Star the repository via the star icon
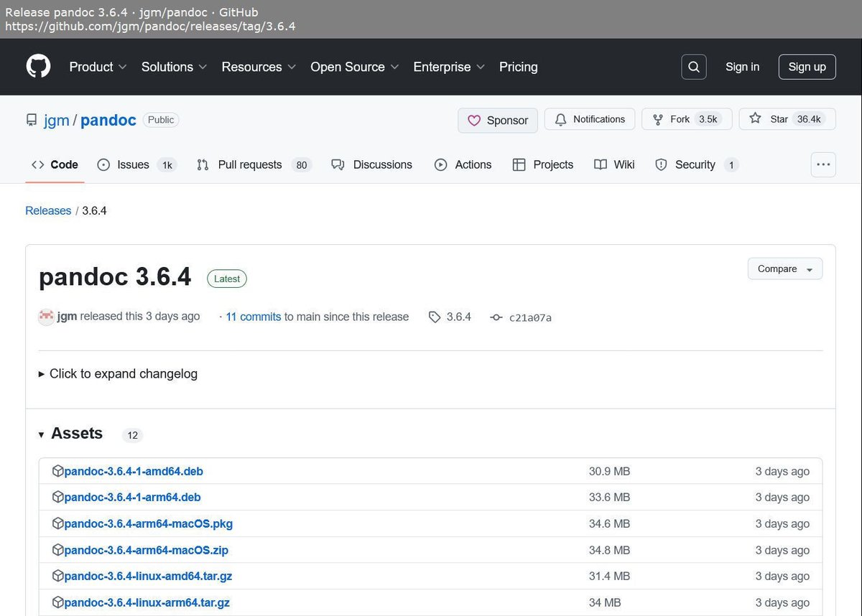This screenshot has height=616, width=862. point(755,119)
